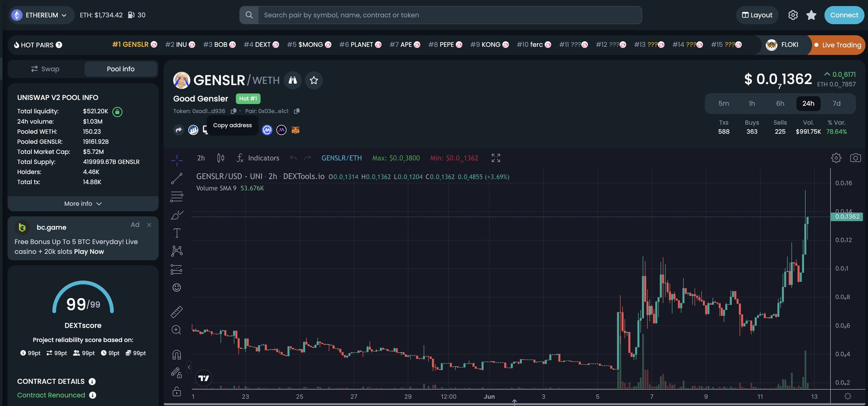The width and height of the screenshot is (868, 406).
Task: Open the price scale settings gear
Action: coord(848,396)
